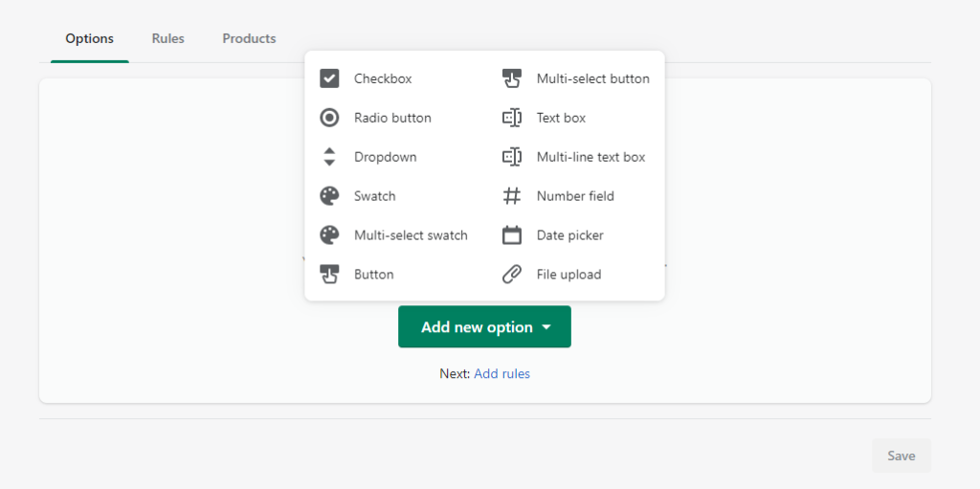
Task: Click the Save button
Action: 902,456
